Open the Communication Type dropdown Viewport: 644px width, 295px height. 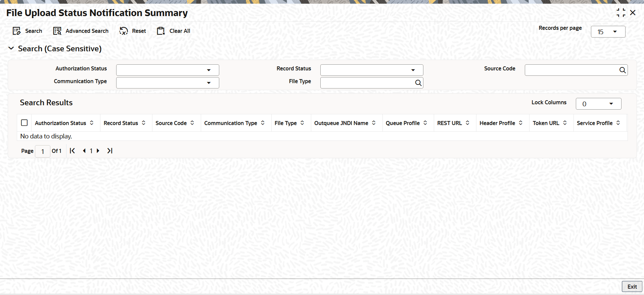[168, 83]
